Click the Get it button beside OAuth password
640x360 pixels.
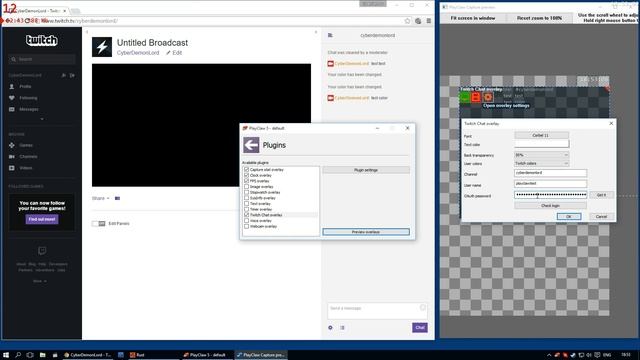(601, 195)
